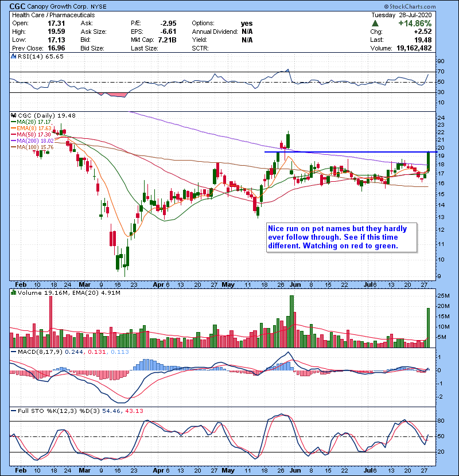Click the 'Nice run on pot names' annotation

coord(341,237)
